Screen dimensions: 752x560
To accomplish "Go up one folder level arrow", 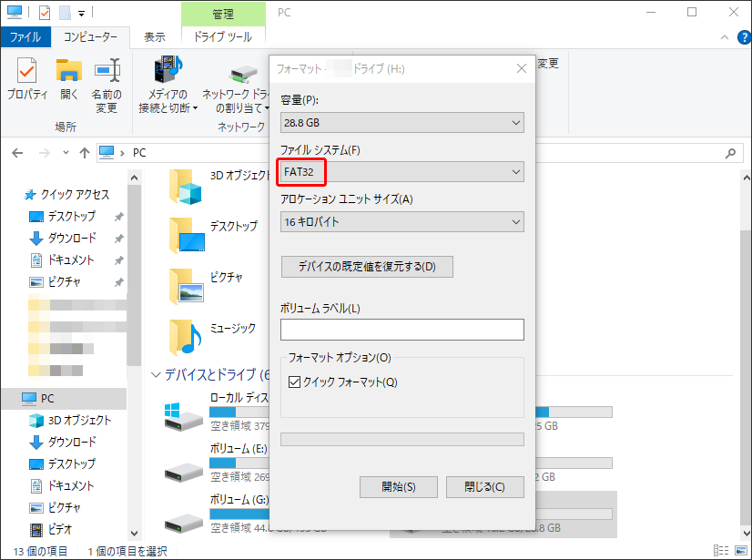I will point(85,153).
